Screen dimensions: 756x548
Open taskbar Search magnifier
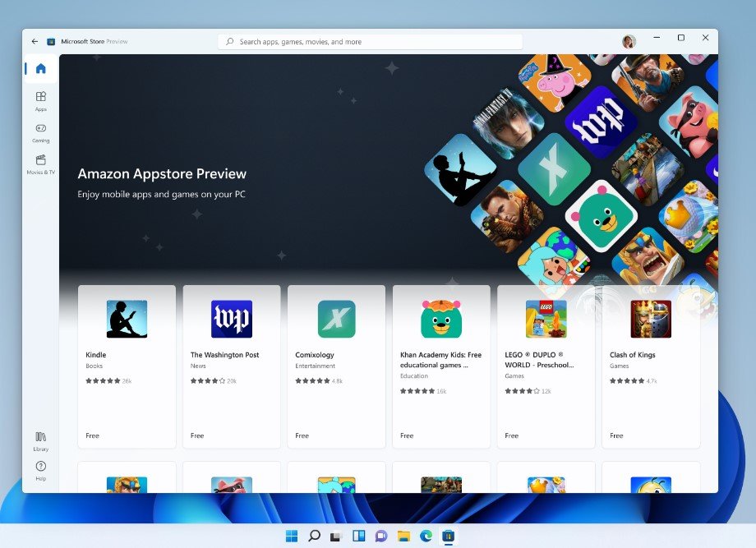point(315,536)
